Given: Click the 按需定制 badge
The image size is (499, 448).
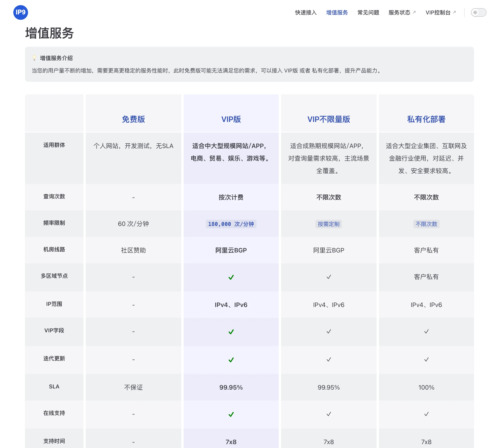Looking at the screenshot, I should (329, 224).
